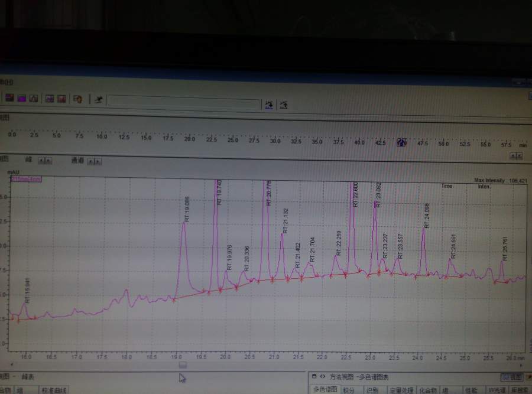Click the small arrow buttons at right of channel bar
The image size is (532, 394).
(x=517, y=156)
